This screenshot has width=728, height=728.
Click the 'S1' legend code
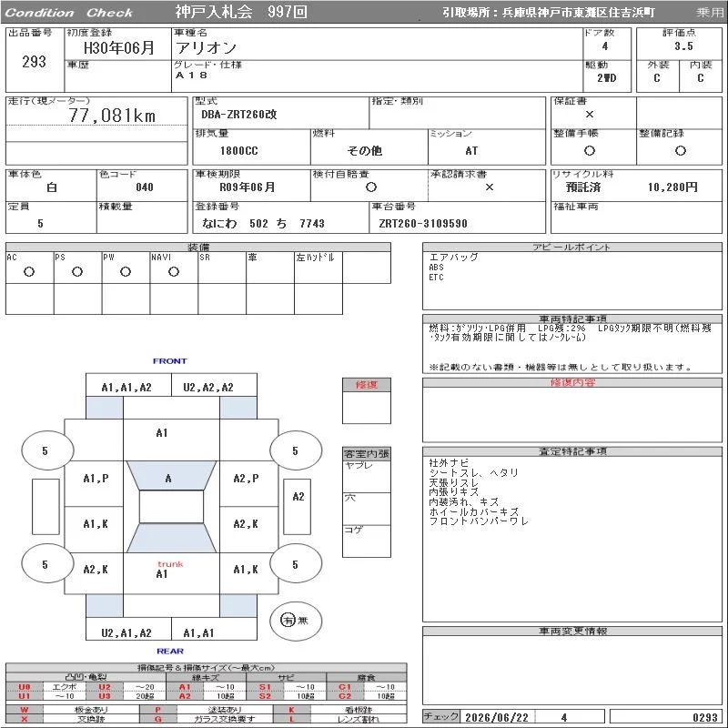pos(265,687)
